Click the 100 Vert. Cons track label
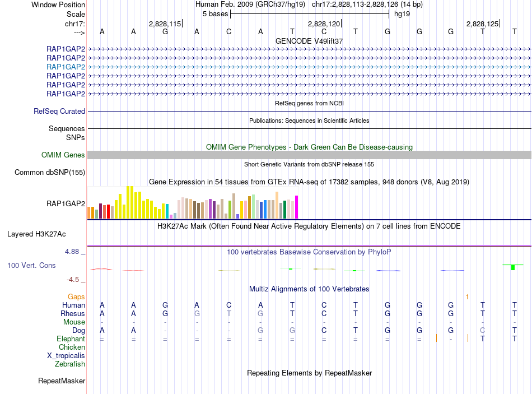Image resolution: width=532 pixels, height=394 pixels. pos(31,265)
